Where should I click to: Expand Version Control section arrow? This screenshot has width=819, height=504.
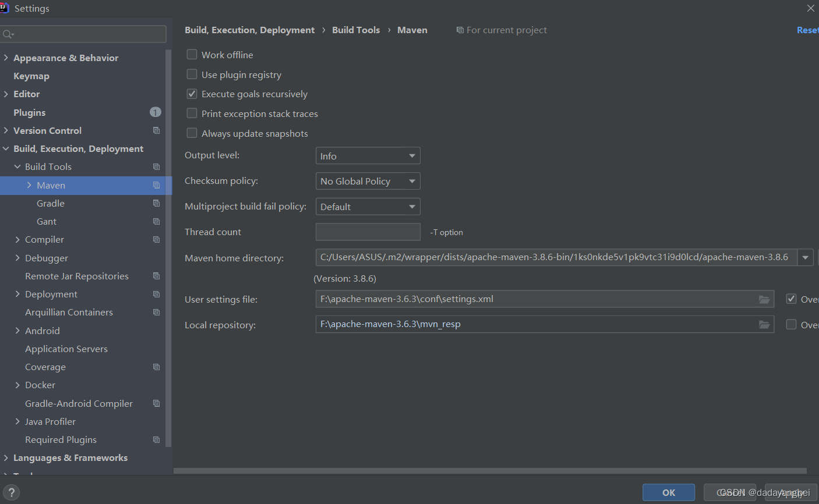pyautogui.click(x=6, y=130)
